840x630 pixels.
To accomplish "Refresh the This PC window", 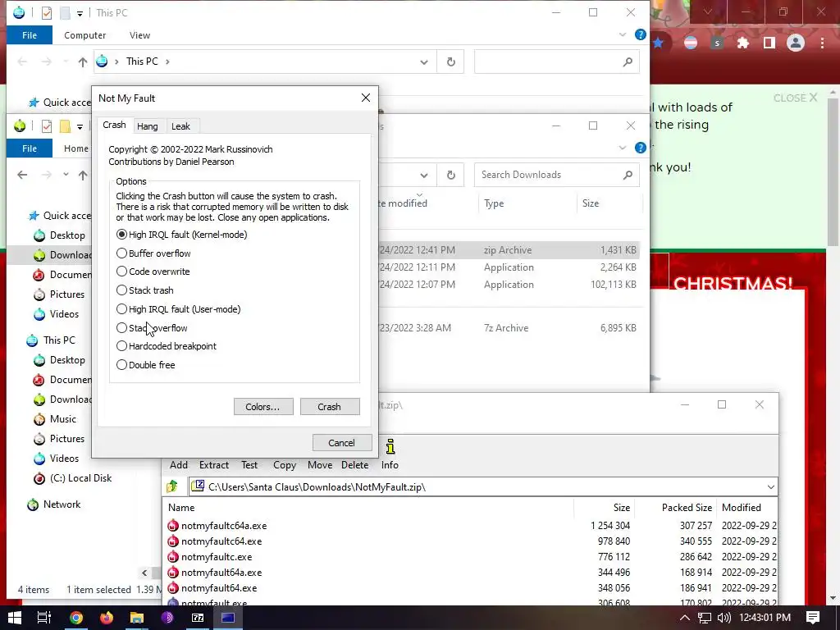I will click(451, 62).
